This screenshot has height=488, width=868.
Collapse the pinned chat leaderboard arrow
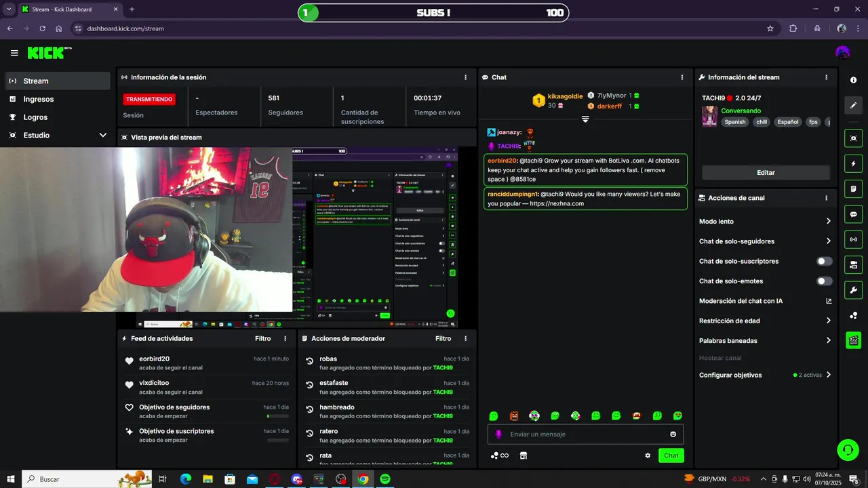(x=585, y=119)
